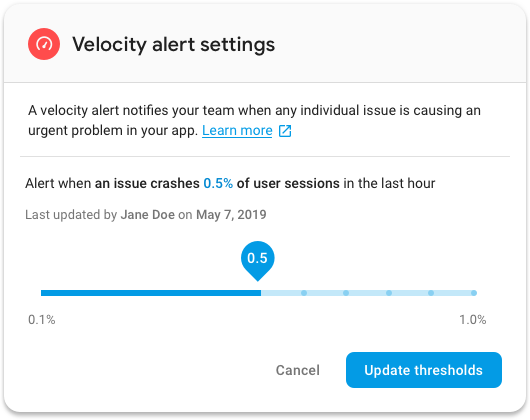
Task: Click the filled dark-blue slider track portion
Action: point(151,293)
